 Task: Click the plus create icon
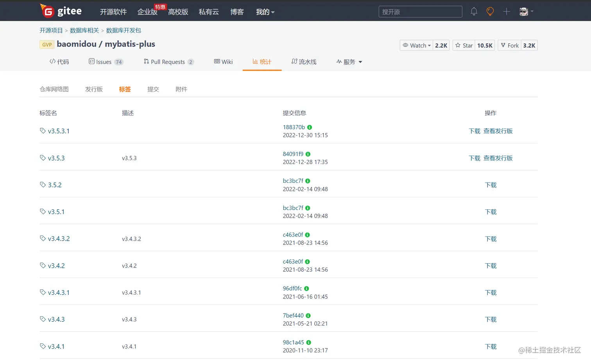506,12
